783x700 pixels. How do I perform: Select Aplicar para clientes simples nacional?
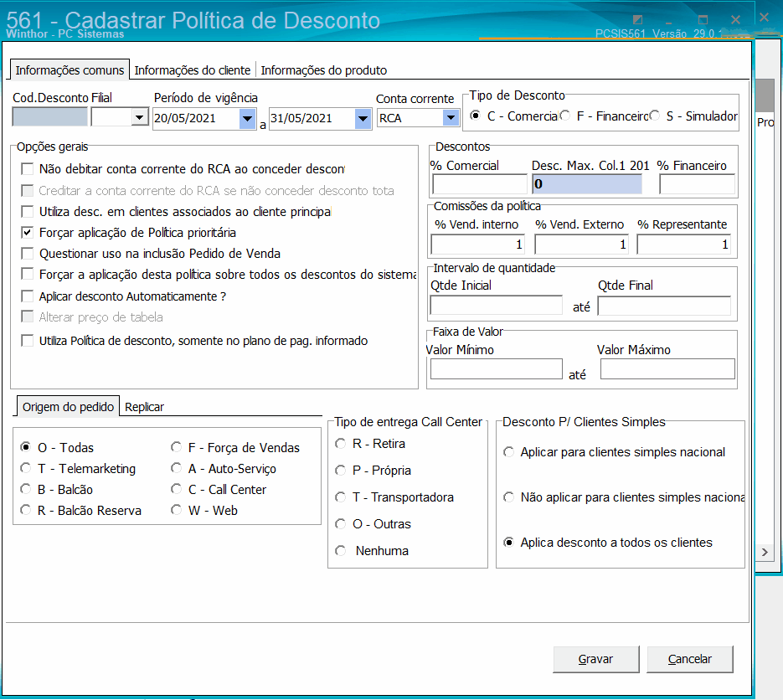[x=509, y=452]
